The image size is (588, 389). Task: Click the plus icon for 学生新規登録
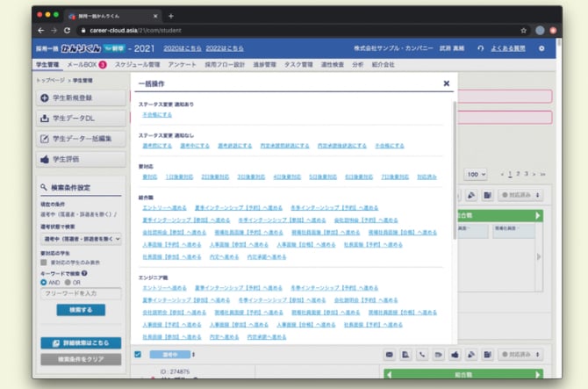(46, 98)
